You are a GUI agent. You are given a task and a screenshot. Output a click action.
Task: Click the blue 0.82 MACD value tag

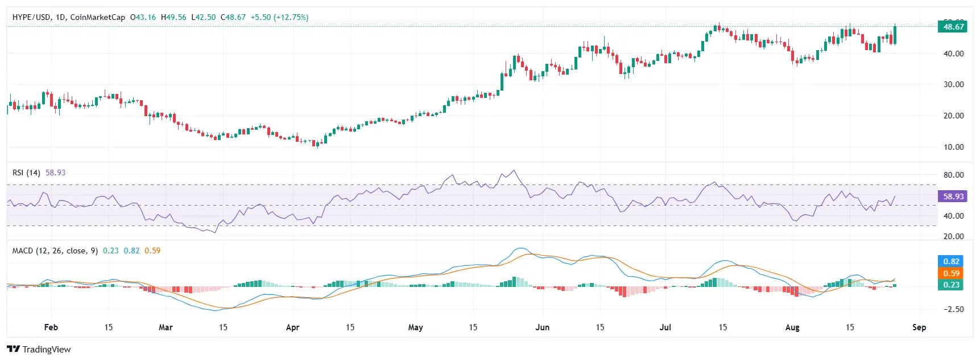click(x=951, y=261)
